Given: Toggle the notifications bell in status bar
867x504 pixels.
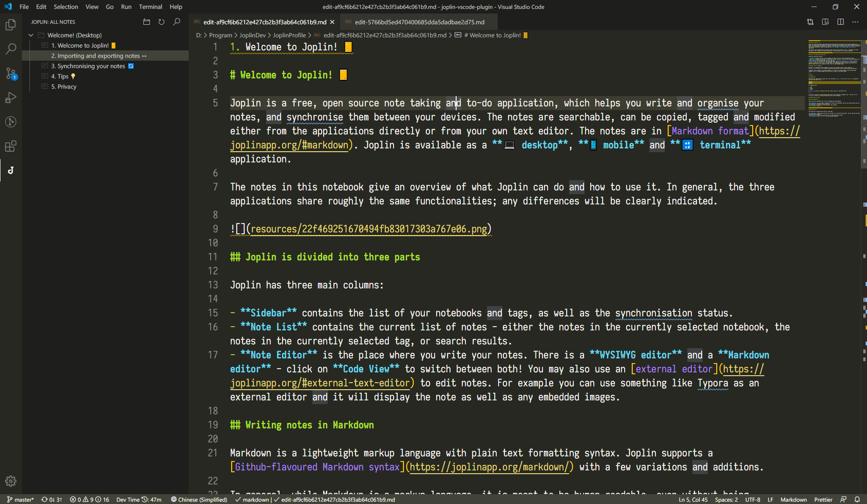Looking at the screenshot, I should [857, 499].
